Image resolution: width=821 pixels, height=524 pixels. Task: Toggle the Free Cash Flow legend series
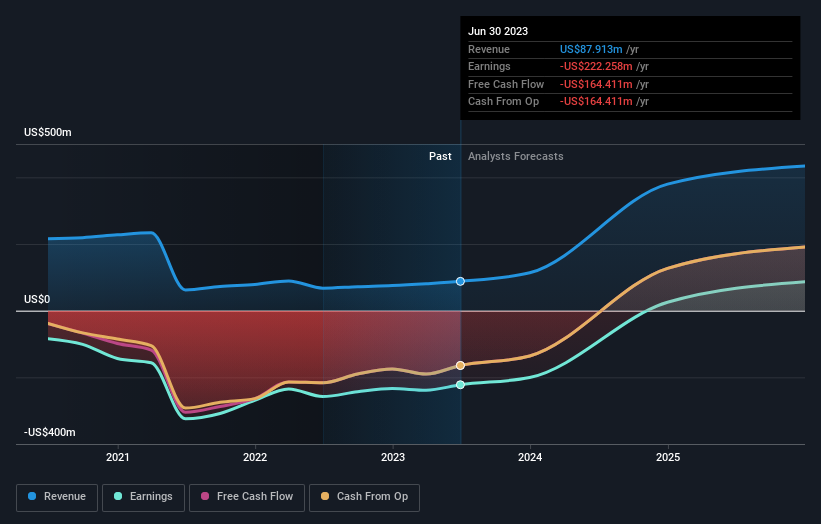point(247,497)
